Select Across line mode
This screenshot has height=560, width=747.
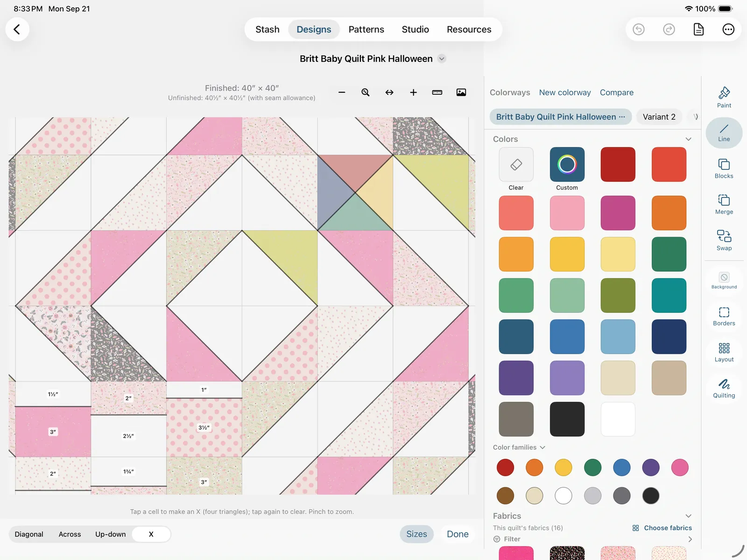click(x=70, y=534)
